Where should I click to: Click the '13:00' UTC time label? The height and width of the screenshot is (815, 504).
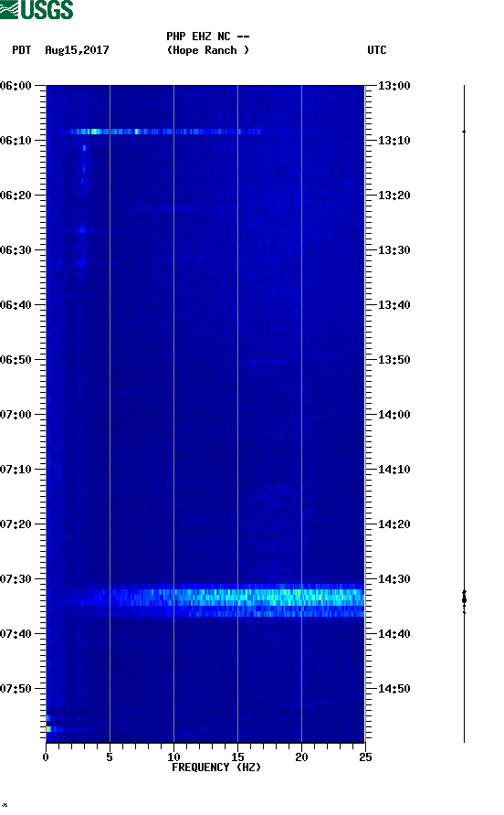[x=394, y=86]
